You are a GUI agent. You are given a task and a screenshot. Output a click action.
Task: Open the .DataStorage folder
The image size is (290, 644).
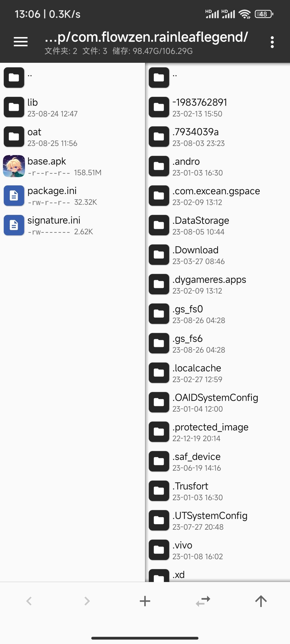pos(218,225)
